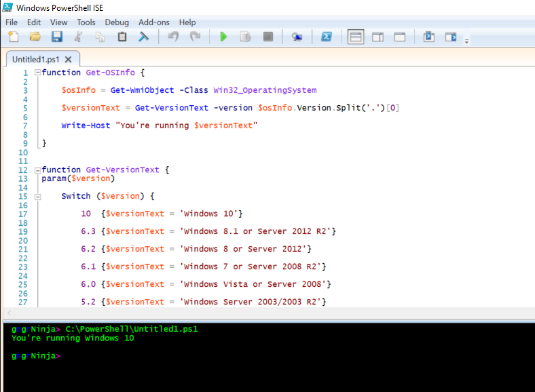
Task: Open the Add-ons menu
Action: pyautogui.click(x=153, y=22)
